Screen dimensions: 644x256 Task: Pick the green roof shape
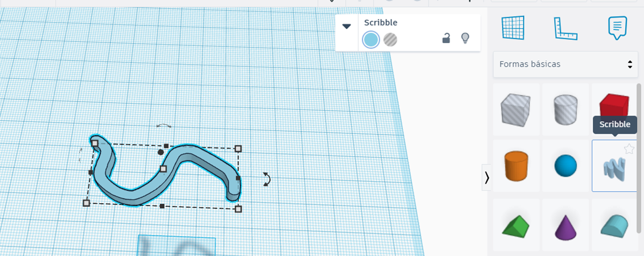516,225
